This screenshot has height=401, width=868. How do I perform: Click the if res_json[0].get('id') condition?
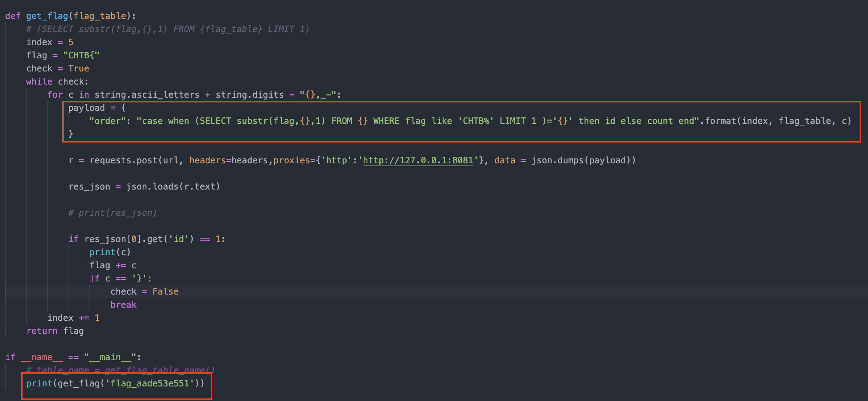[x=147, y=239]
